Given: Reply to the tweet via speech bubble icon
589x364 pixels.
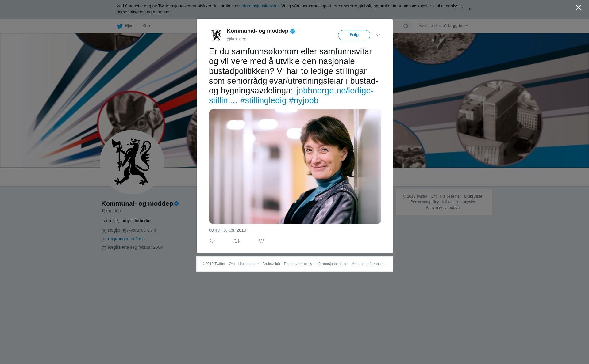Looking at the screenshot, I should [212, 241].
